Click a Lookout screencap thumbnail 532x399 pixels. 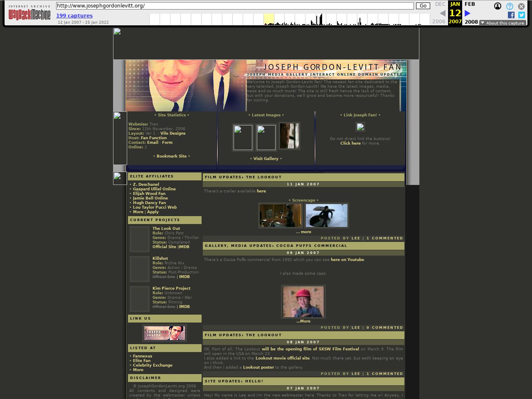[281, 215]
